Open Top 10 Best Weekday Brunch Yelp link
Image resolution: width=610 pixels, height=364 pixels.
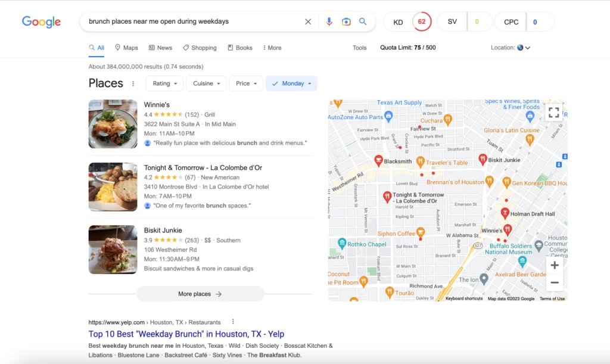(186, 334)
